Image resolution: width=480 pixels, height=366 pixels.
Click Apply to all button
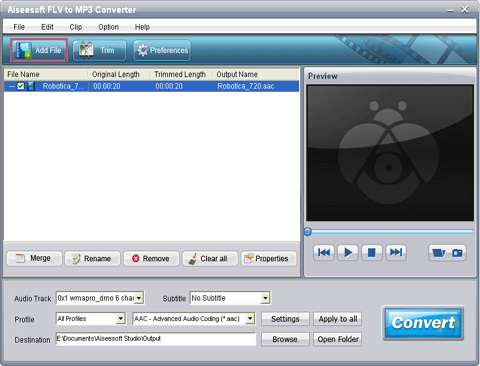tap(337, 319)
